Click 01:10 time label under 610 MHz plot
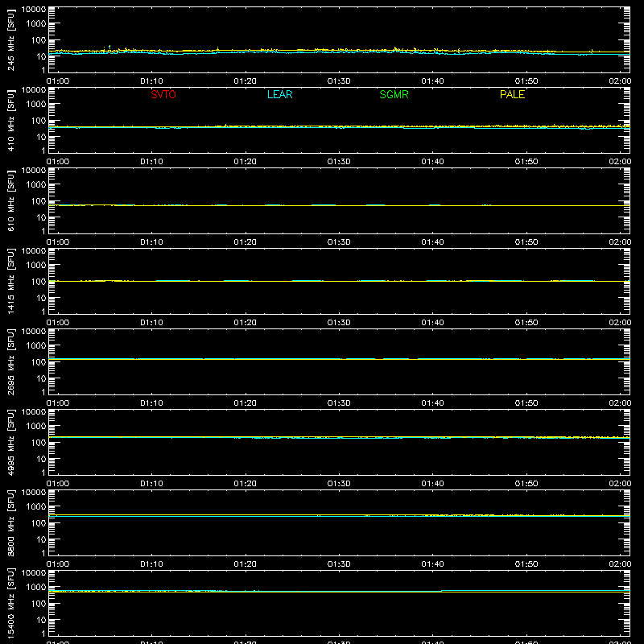The image size is (644, 644). [x=151, y=242]
